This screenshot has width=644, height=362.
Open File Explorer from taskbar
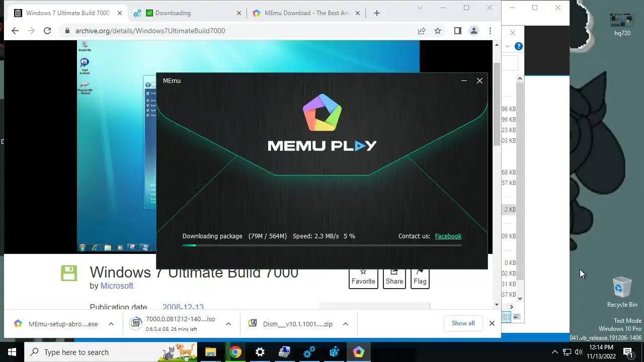point(210,352)
